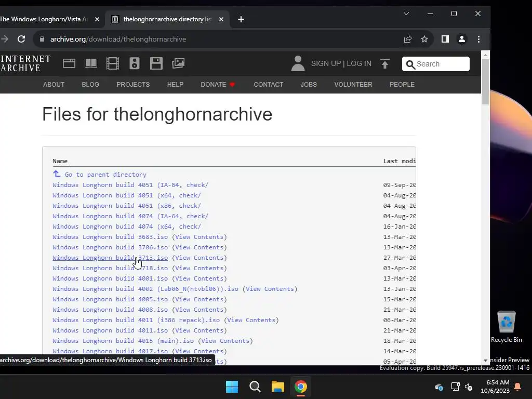The image size is (532, 399).
Task: Open the PROJECTS menu item
Action: 133,85
